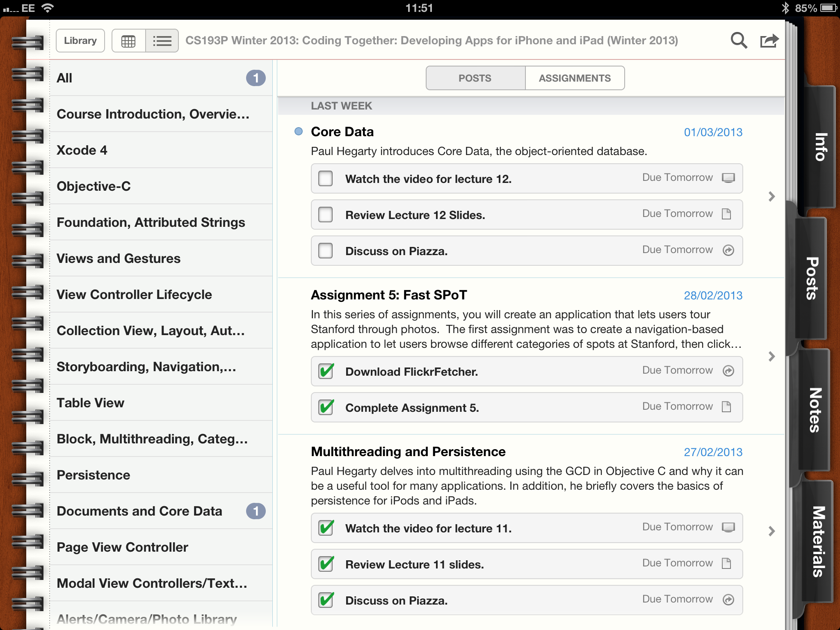Tap link arrow icon for Download FlickrFetcher
This screenshot has height=630, width=840.
tap(728, 371)
